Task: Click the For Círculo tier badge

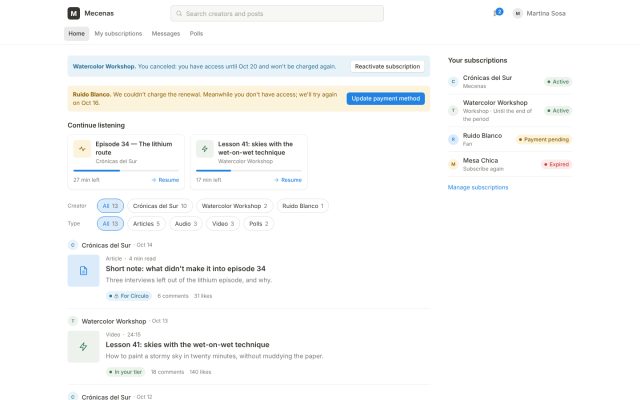Action: pos(129,296)
